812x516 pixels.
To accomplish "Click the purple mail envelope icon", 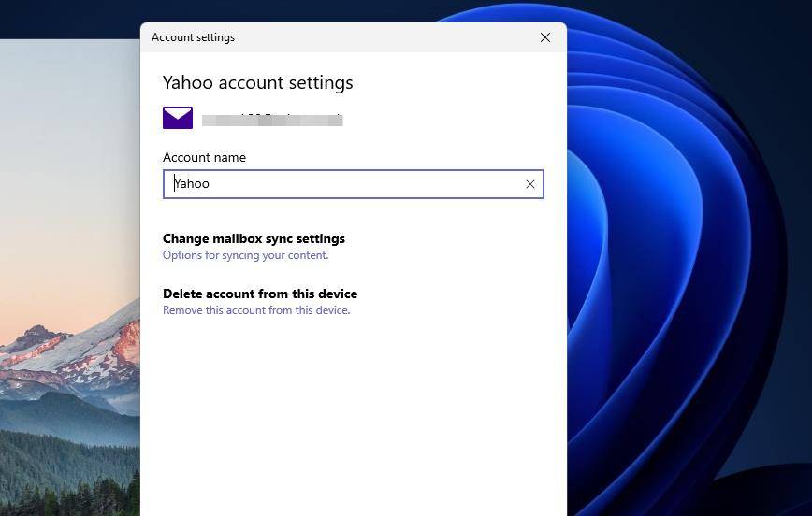I will click(x=178, y=118).
